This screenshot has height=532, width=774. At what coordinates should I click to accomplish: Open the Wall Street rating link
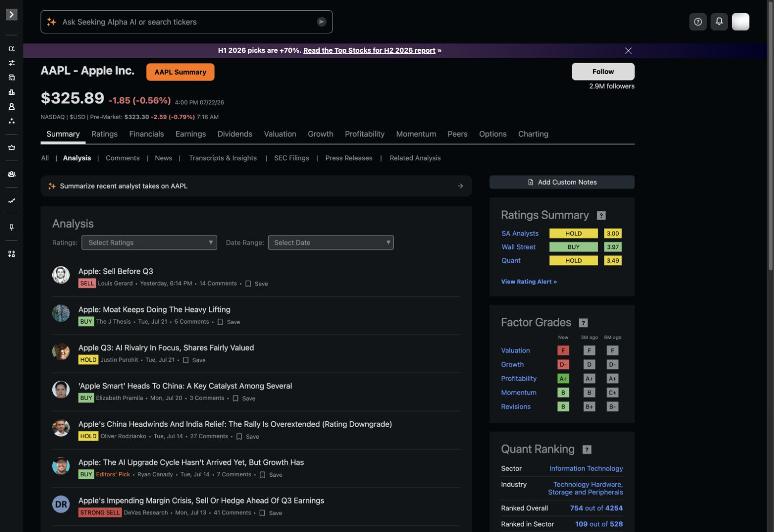click(x=519, y=247)
